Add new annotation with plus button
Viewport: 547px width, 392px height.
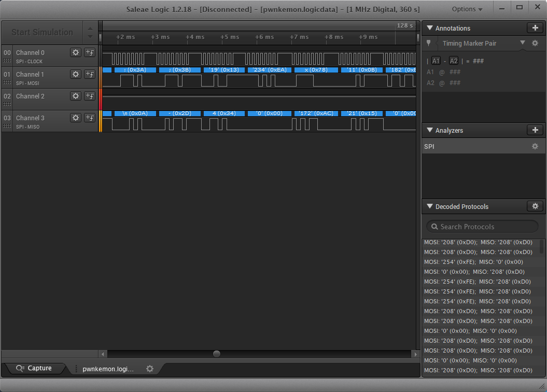point(535,28)
